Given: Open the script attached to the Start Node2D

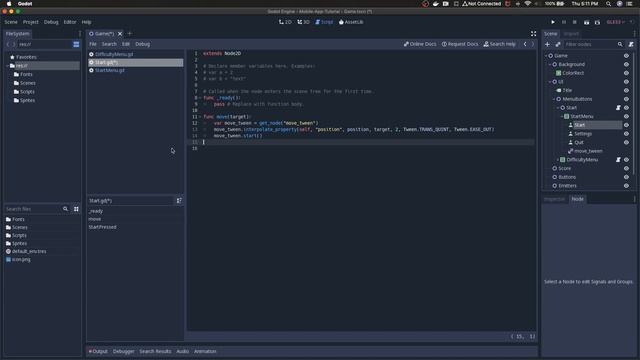Looking at the screenshot, I should pos(618,108).
